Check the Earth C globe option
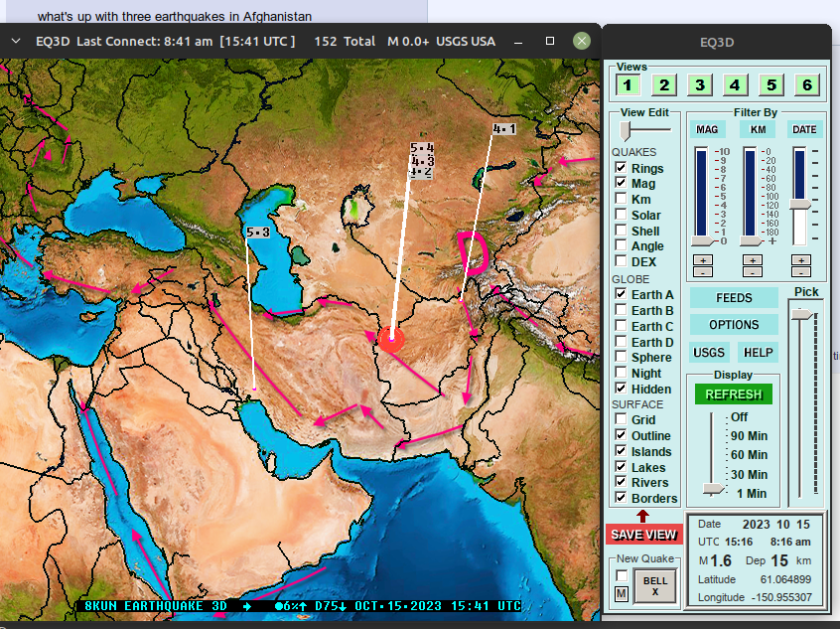The image size is (840, 629). pos(621,326)
